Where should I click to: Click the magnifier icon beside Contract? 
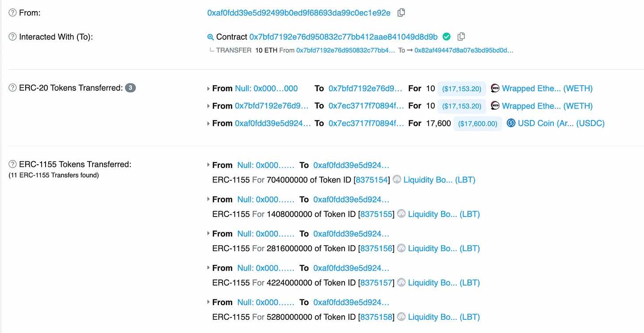(x=211, y=37)
